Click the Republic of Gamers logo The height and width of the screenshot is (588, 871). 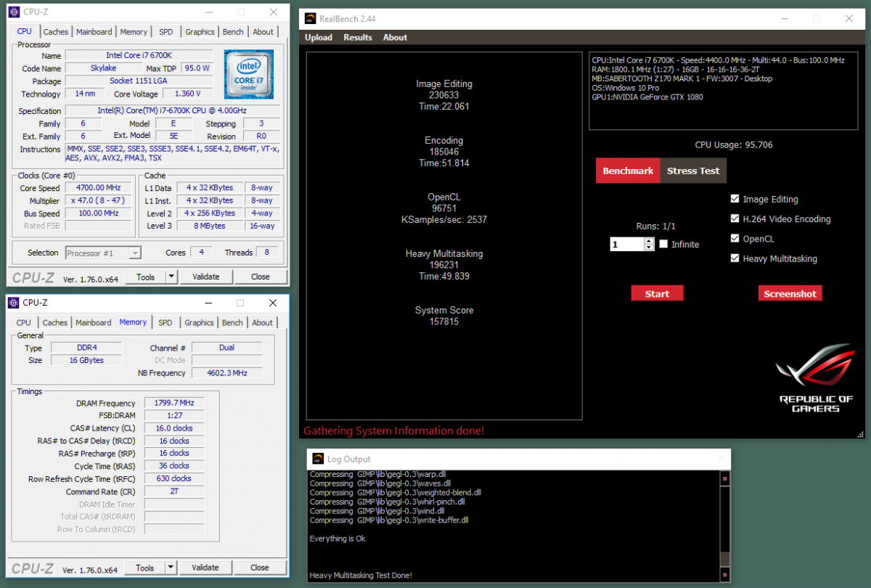[x=817, y=379]
